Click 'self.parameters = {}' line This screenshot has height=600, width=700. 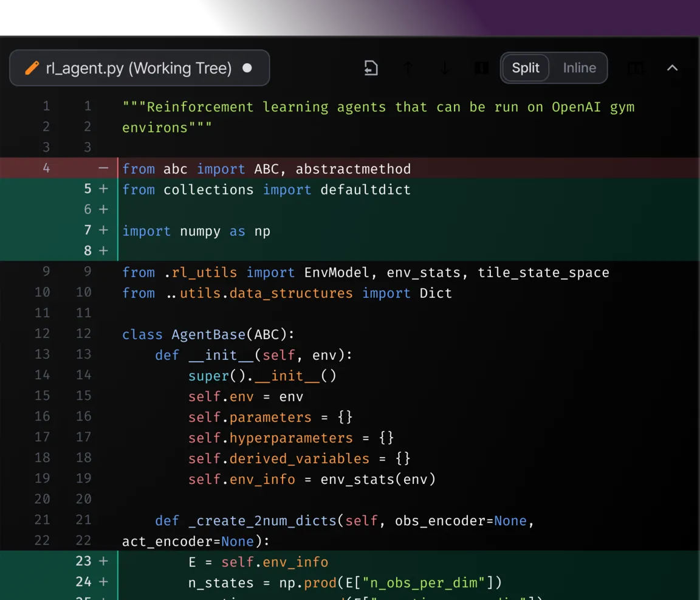270,417
